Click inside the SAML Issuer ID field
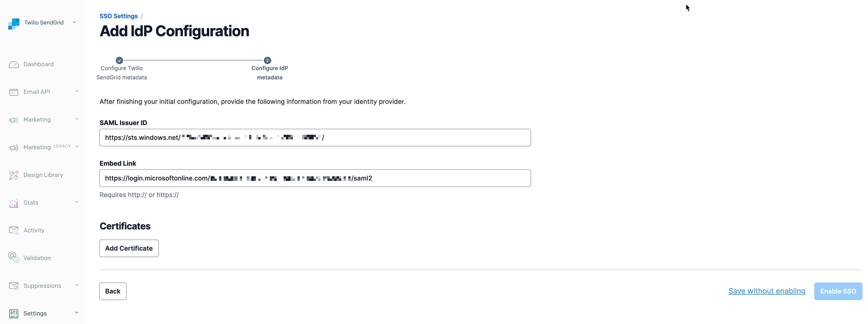This screenshot has width=868, height=324. (x=315, y=137)
